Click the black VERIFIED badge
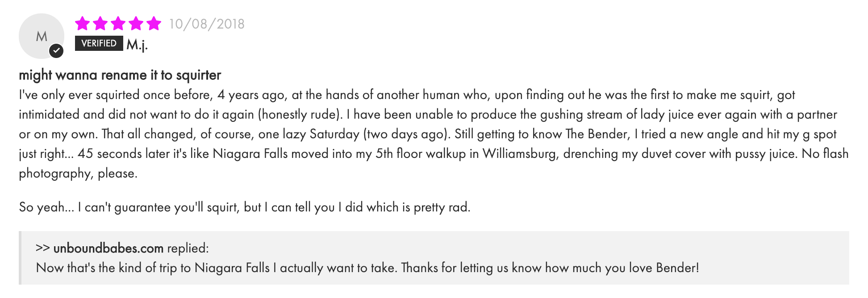868x298 pixels. tap(99, 43)
